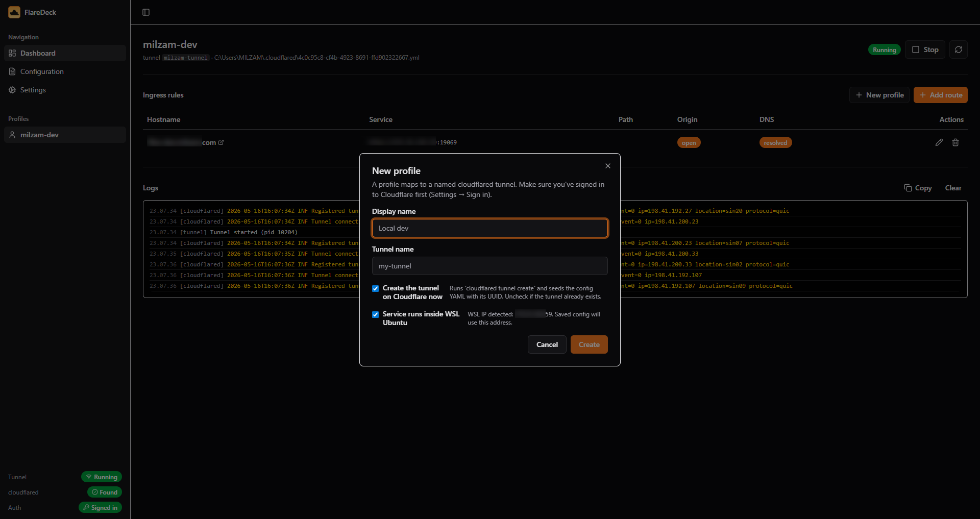Click the sidebar Tunnel Running status badge
This screenshot has width=980, height=519.
(x=102, y=477)
